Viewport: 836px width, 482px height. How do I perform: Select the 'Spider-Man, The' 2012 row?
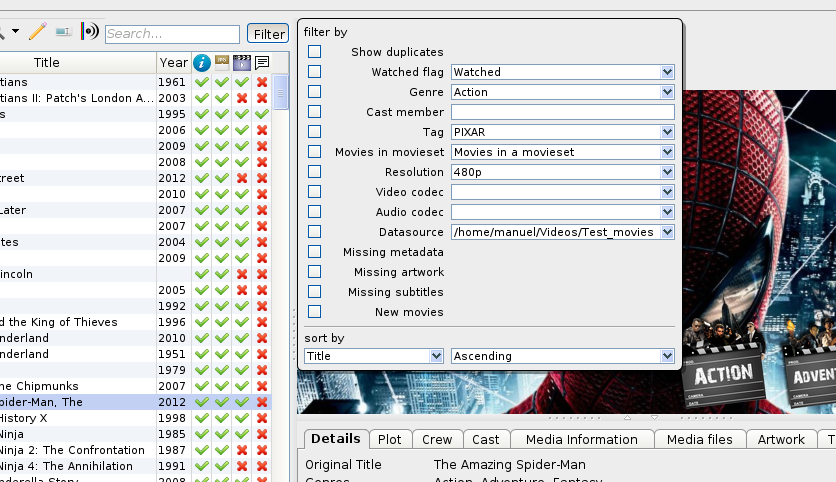click(135, 402)
